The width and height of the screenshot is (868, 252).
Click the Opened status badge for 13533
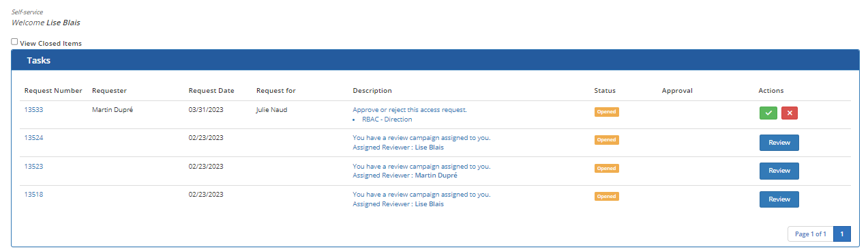click(x=606, y=112)
